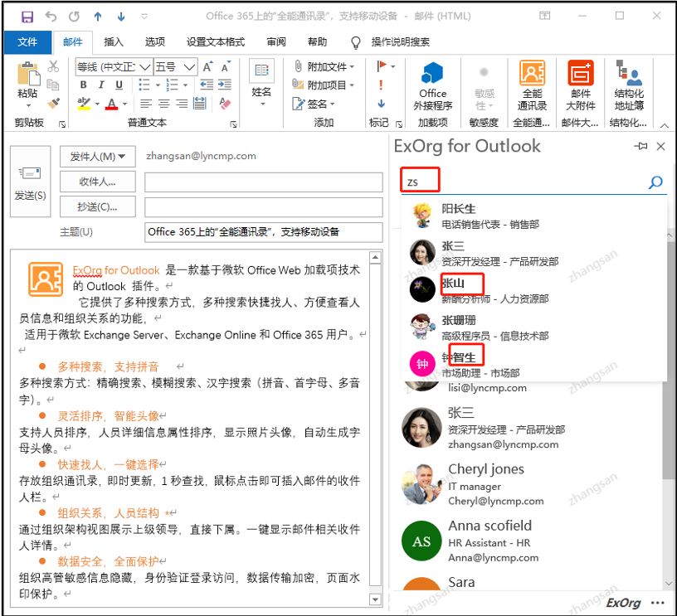Open the font size dropdown
Viewport: 677px width, 616px height.
189,67
